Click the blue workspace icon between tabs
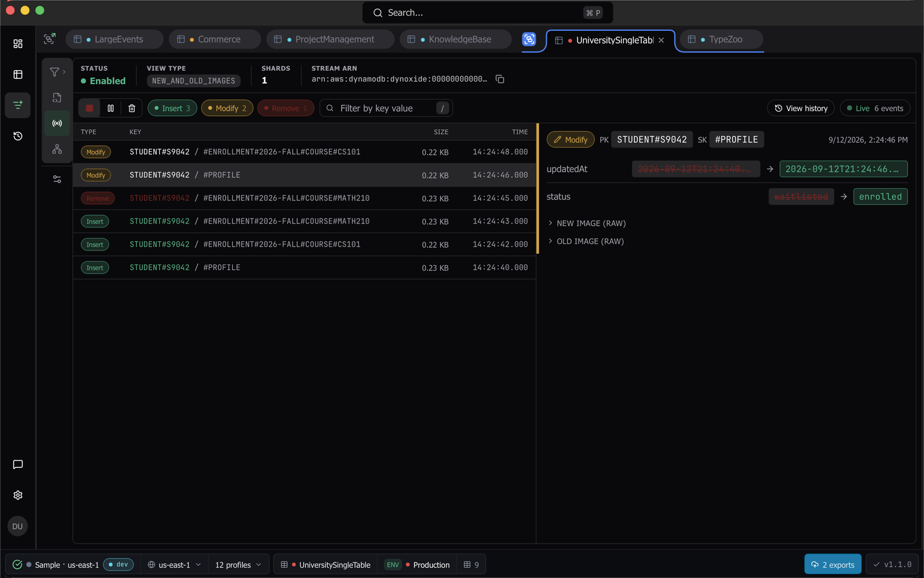Image resolution: width=924 pixels, height=578 pixels. pos(529,39)
